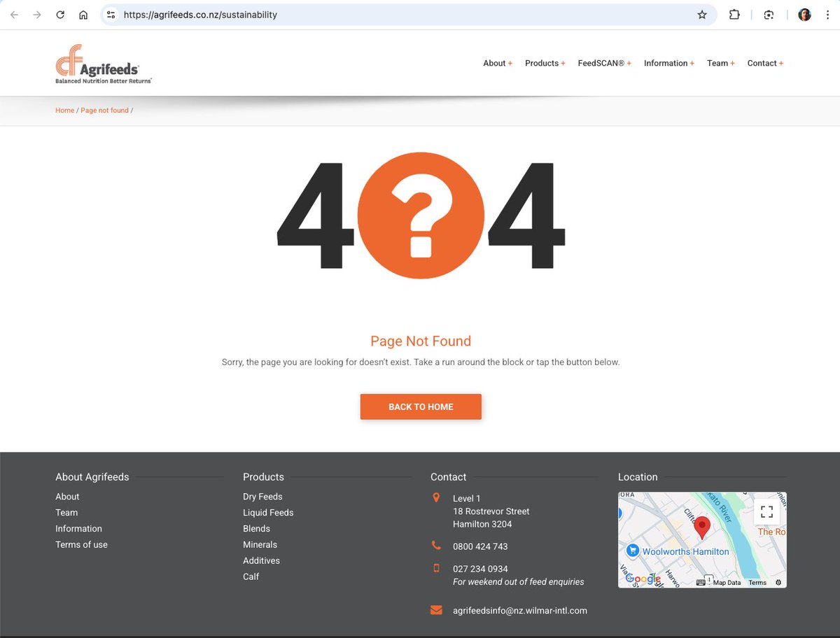Open footer Team link

pos(66,513)
